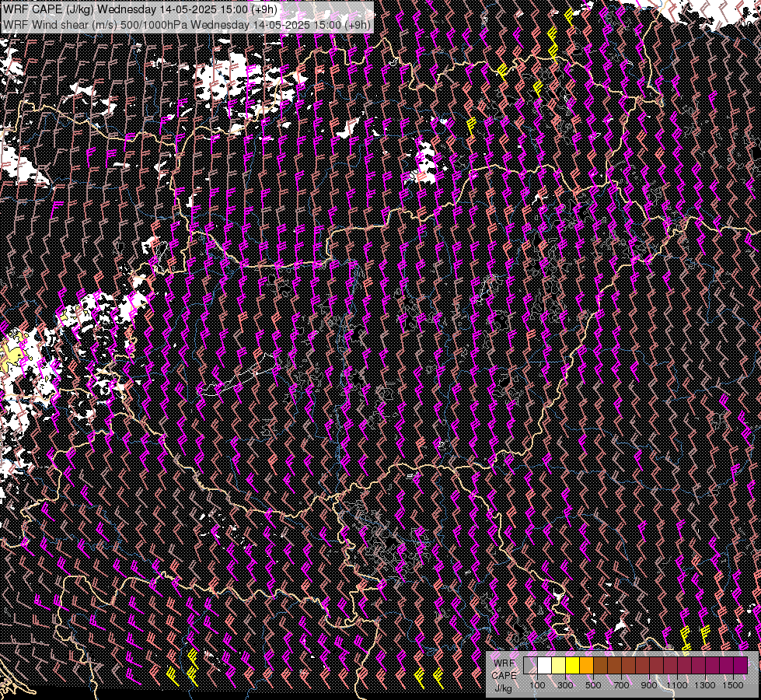This screenshot has height=700, width=761.
Task: Click the orange CAPE legend swatch
Action: pos(586,666)
